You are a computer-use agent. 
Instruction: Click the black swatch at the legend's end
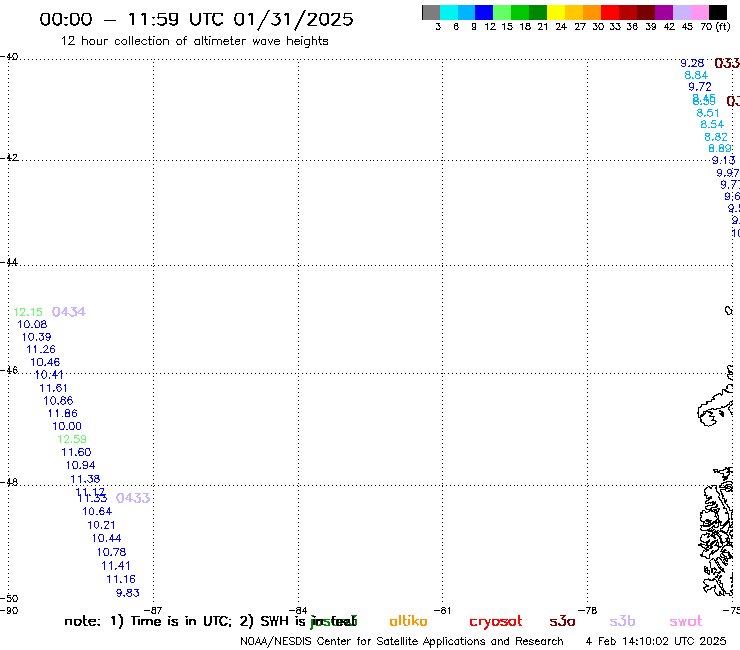point(718,12)
